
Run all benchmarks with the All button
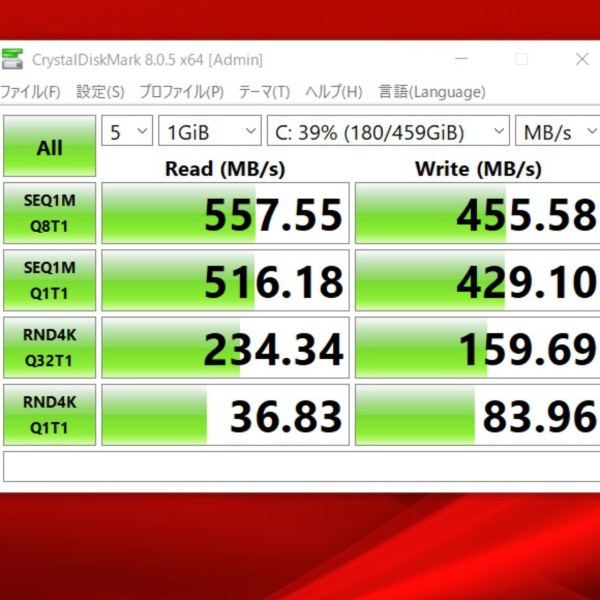coord(49,146)
